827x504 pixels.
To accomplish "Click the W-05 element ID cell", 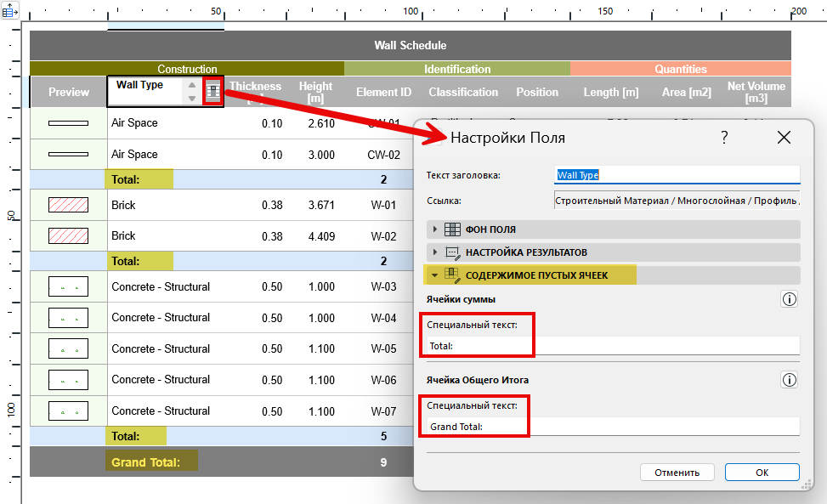I will tap(383, 349).
